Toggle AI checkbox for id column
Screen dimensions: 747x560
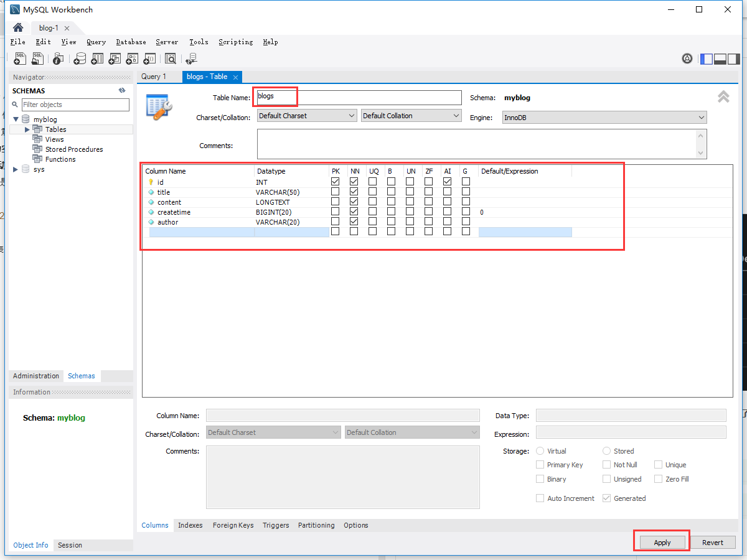point(448,182)
